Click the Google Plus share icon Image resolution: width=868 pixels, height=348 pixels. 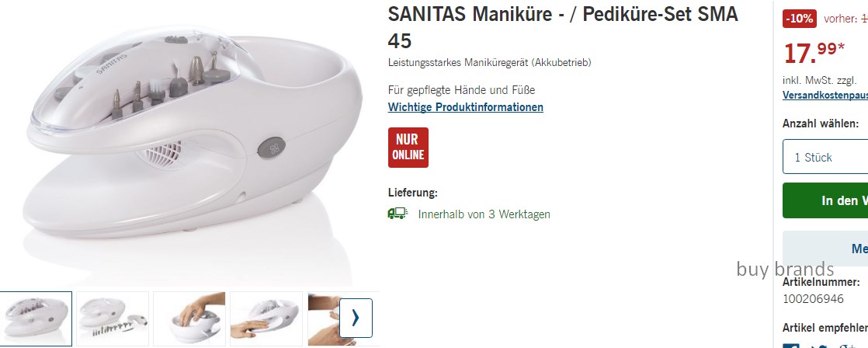(847, 346)
